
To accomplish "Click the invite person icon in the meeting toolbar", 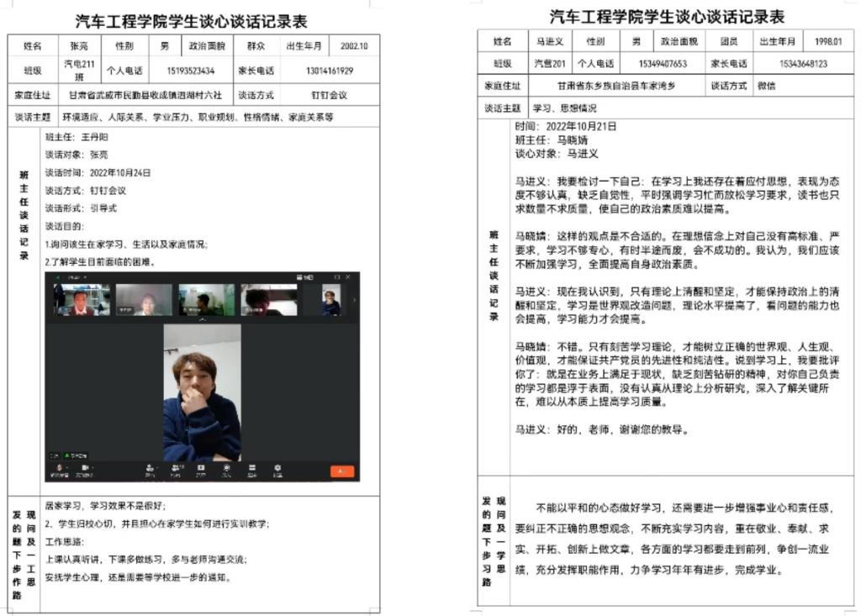I will (x=150, y=467).
